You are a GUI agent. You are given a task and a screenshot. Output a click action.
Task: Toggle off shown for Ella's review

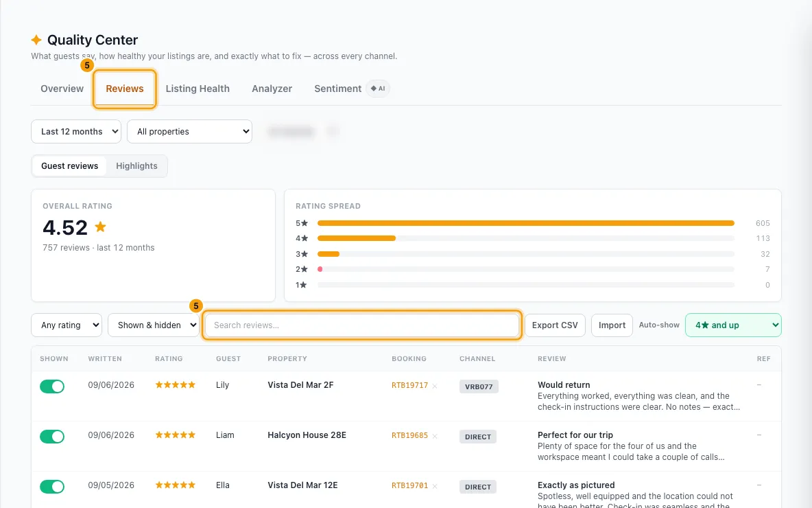click(52, 487)
